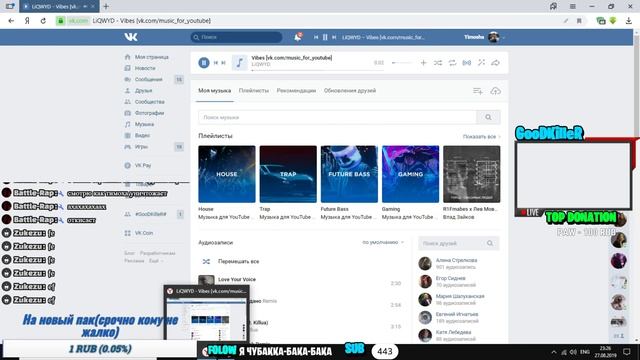Click the large blue pause button in player
The height and width of the screenshot is (360, 640).
(204, 62)
